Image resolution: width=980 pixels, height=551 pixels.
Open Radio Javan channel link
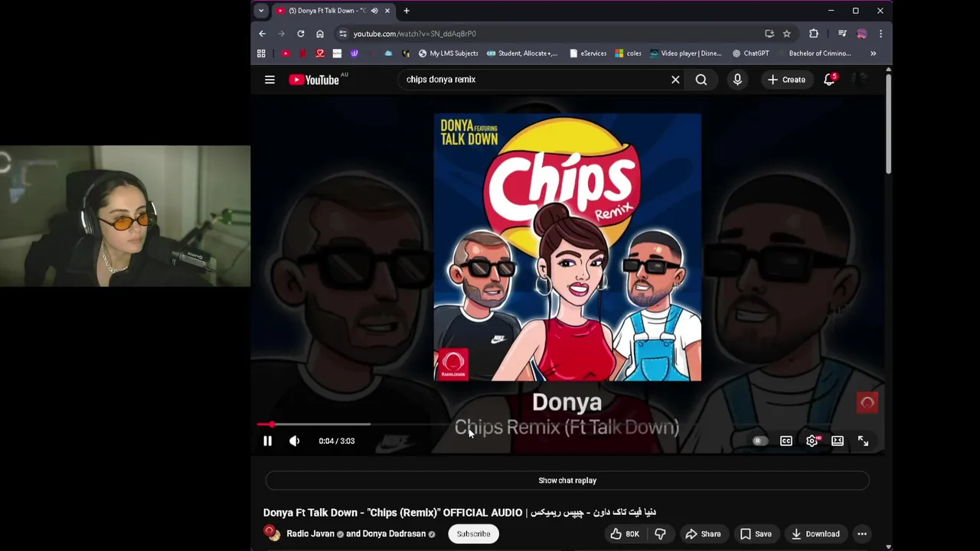pos(310,534)
